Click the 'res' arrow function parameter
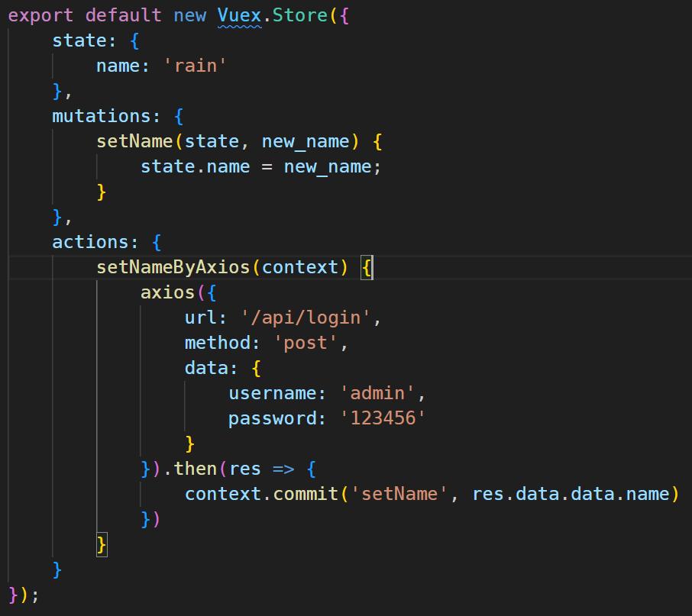Image resolution: width=692 pixels, height=616 pixels. tap(245, 468)
